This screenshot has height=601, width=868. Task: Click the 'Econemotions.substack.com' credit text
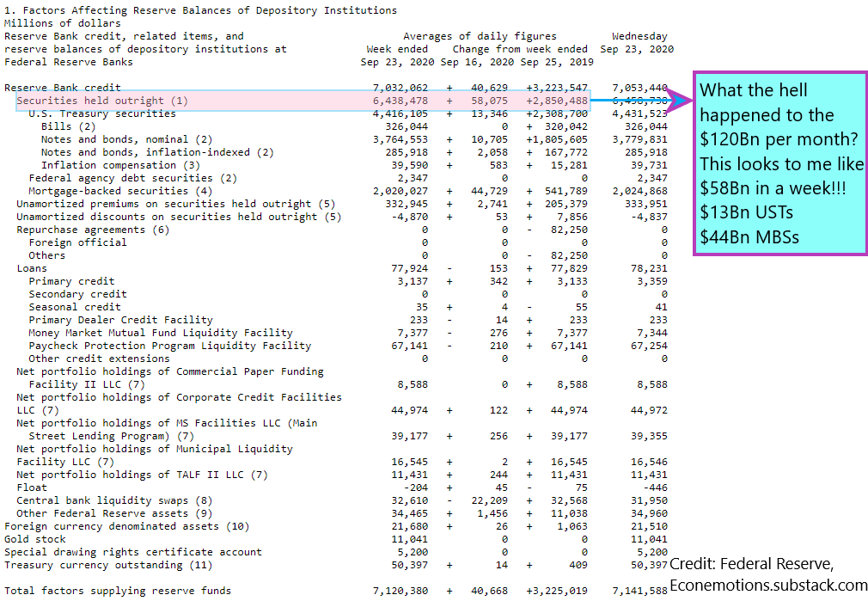[x=768, y=585]
